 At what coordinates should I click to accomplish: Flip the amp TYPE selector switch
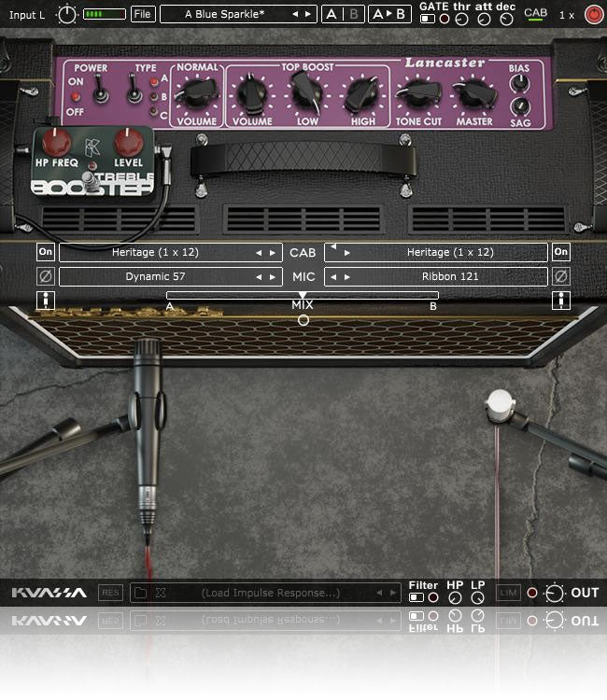click(134, 90)
